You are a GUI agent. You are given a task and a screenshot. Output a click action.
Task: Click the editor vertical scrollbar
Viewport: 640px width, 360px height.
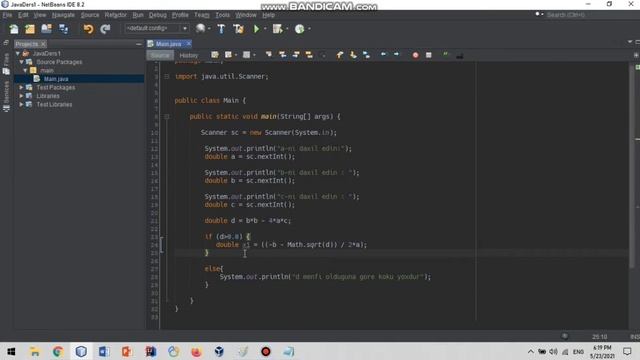point(632,166)
